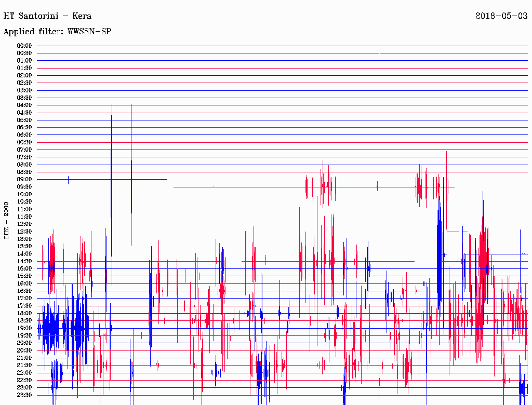Select the 03:30 time label
This screenshot has width=532, height=405.
pyautogui.click(x=24, y=98)
